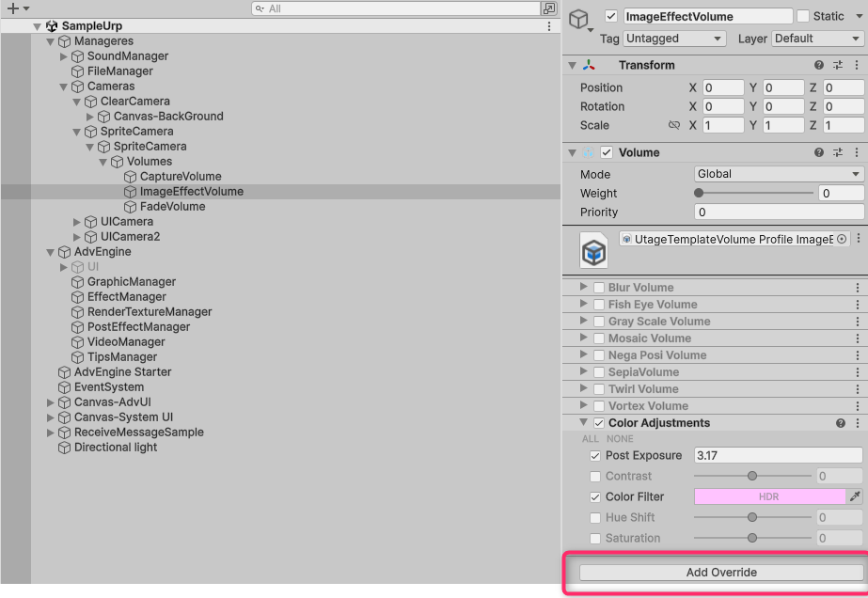Open the object picker for the Volume Profile field

[842, 240]
